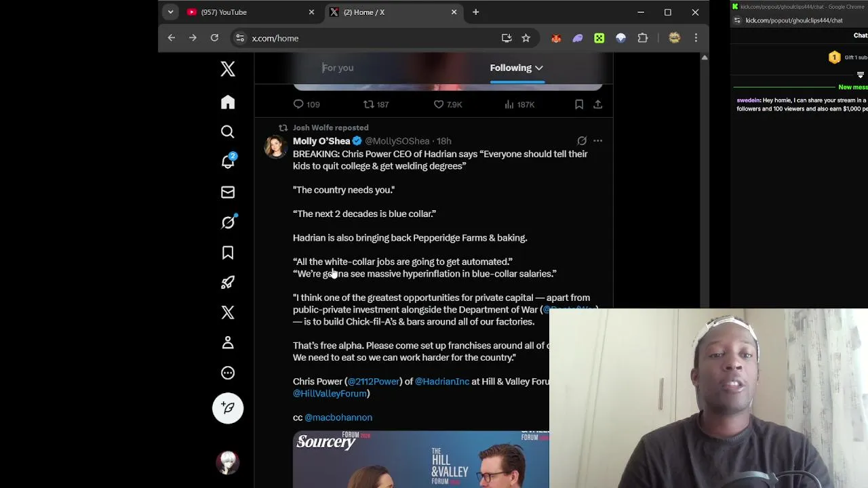Open the fox extension icon
This screenshot has height=488, width=868.
[x=556, y=39]
